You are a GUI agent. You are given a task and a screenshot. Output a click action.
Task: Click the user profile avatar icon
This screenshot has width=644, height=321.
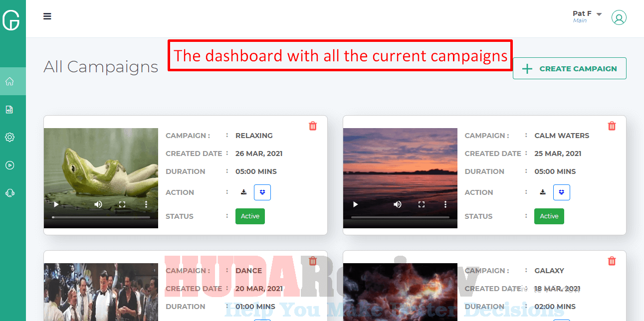point(619,17)
